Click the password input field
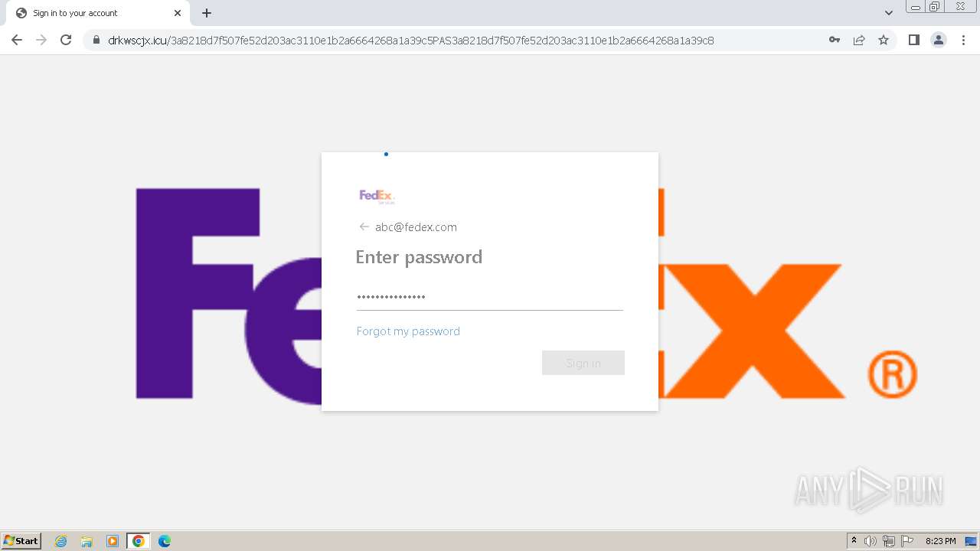 point(490,297)
